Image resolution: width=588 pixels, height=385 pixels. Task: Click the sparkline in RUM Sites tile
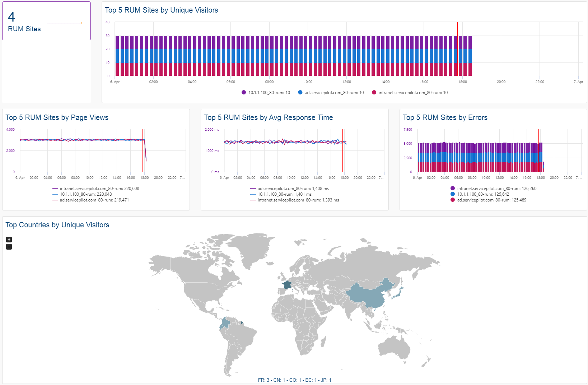point(65,23)
